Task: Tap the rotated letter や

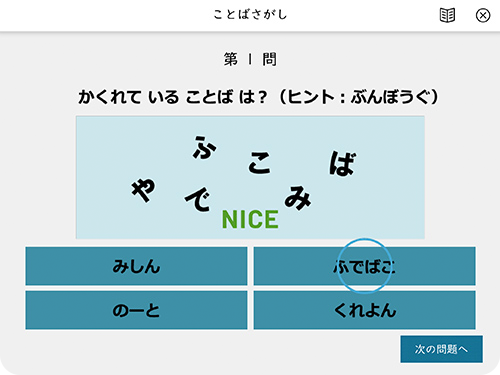Action: 143,189
